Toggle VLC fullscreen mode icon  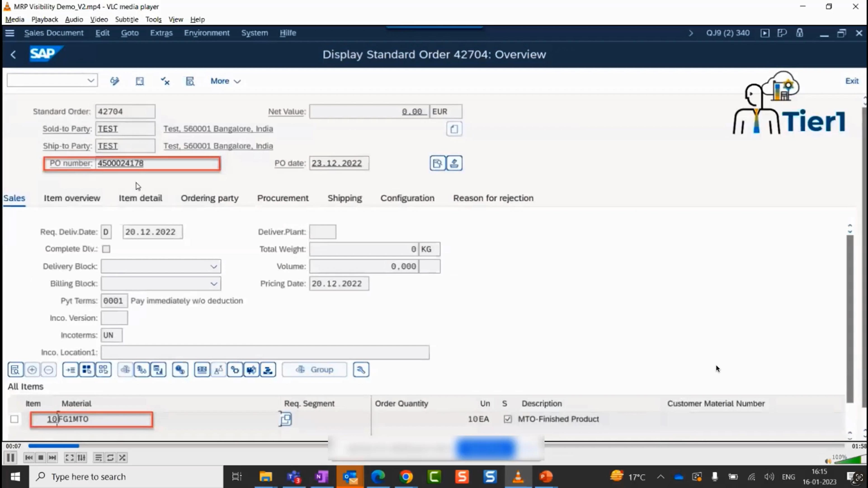click(69, 458)
